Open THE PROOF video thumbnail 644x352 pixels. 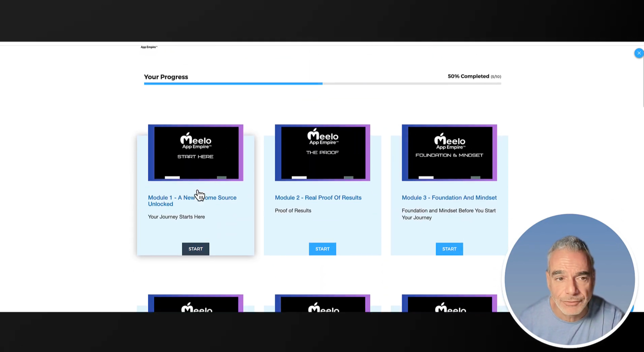click(x=322, y=153)
